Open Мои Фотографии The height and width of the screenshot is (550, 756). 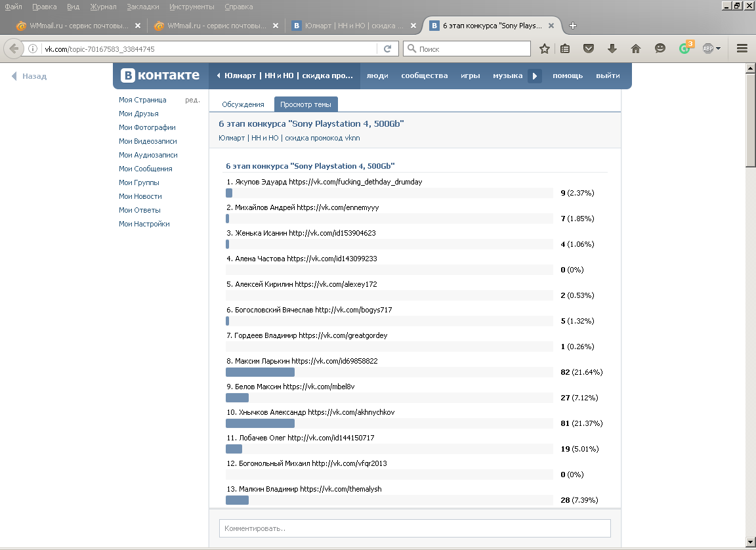147,127
